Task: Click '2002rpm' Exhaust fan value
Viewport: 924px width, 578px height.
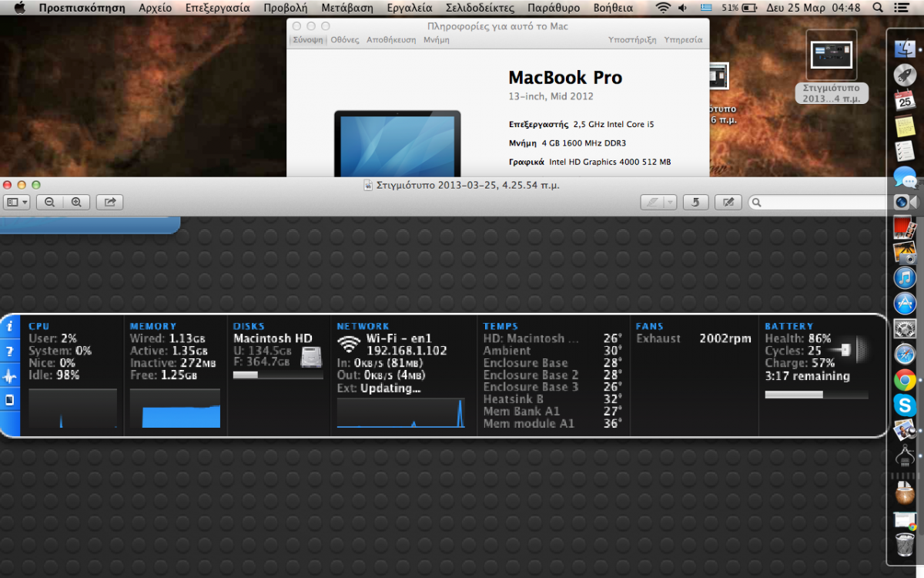Action: [x=725, y=338]
